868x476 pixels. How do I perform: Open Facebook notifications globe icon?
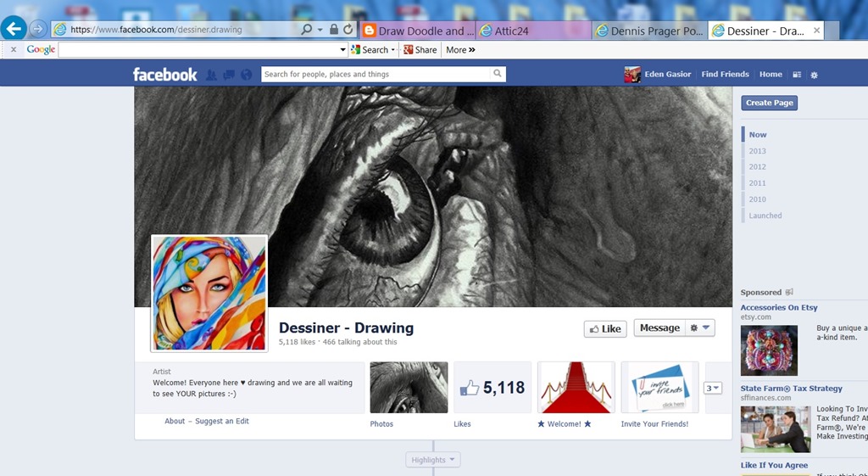(x=247, y=75)
